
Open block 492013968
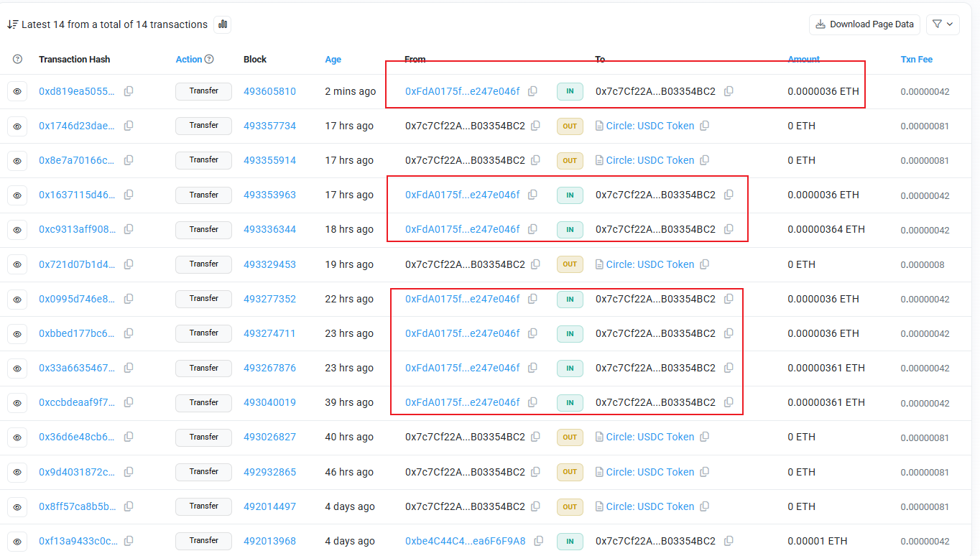point(269,541)
